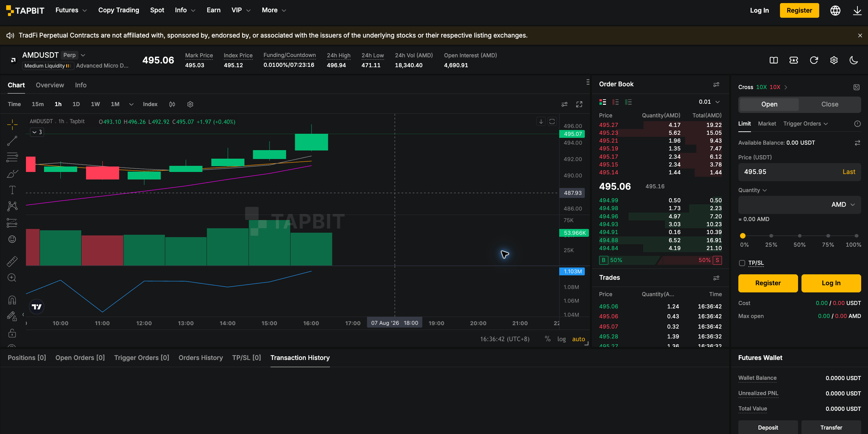Viewport: 868px width, 434px height.
Task: Change order book 0.01 price precision
Action: 709,102
